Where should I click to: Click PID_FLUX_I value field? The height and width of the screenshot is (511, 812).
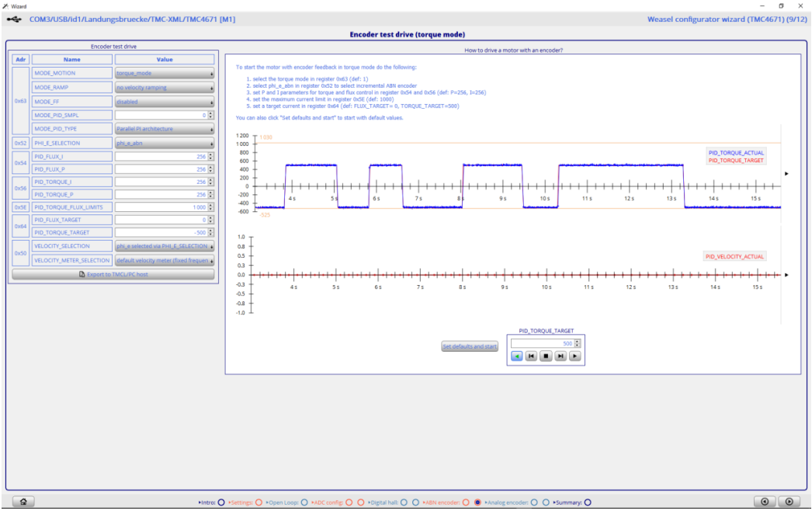tap(161, 157)
